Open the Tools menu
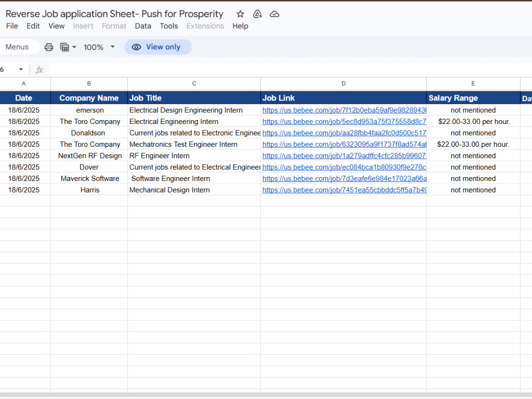532x399 pixels. [x=169, y=26]
